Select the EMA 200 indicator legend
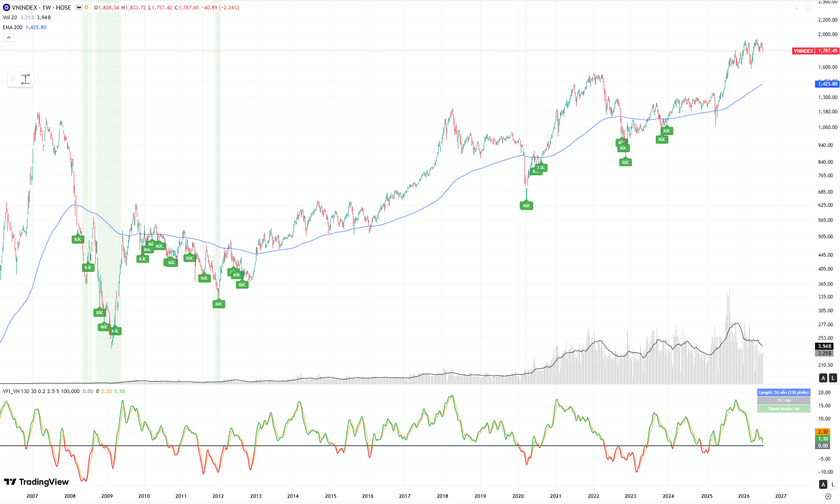This screenshot has width=840, height=504. pos(13,27)
